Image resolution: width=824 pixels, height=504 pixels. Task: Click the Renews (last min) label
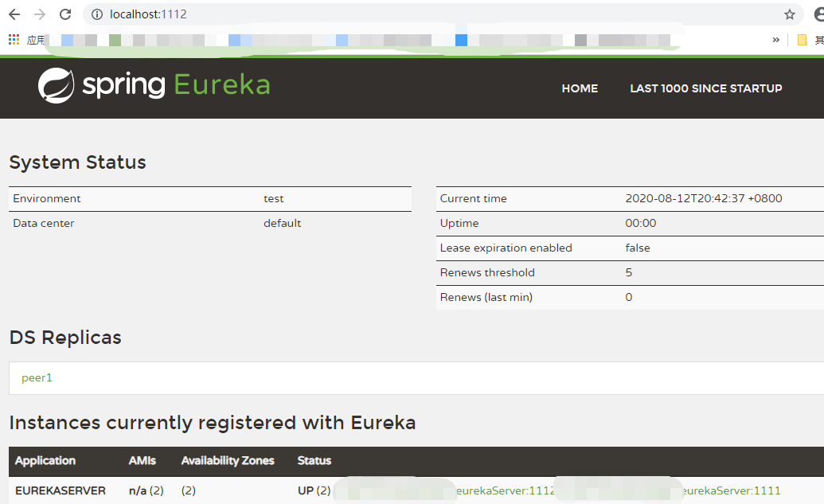(486, 298)
